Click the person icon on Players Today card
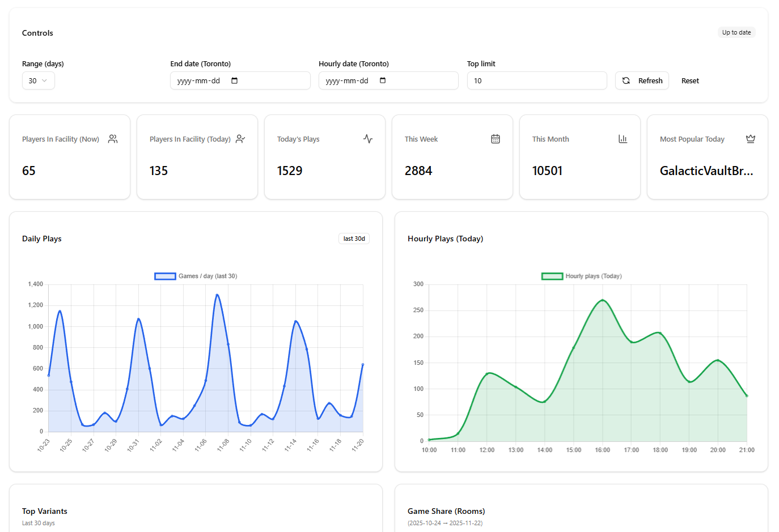 tap(240, 138)
